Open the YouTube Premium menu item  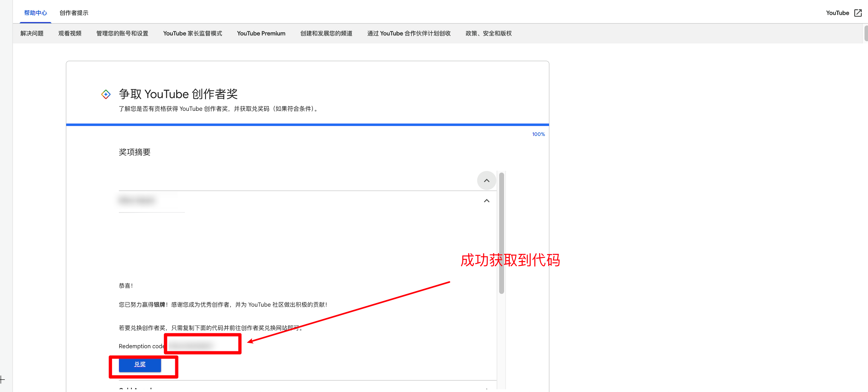pos(261,34)
